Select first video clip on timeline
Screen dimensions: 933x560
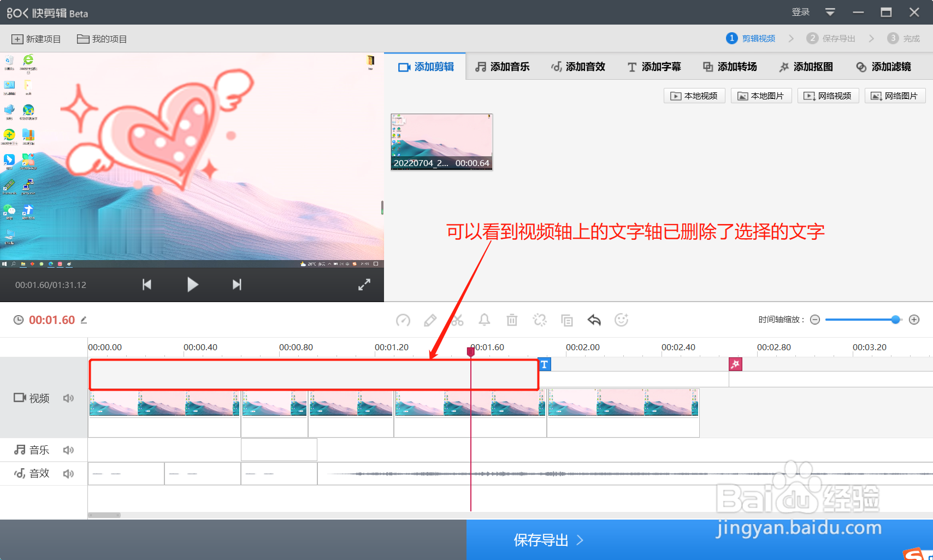tap(164, 412)
